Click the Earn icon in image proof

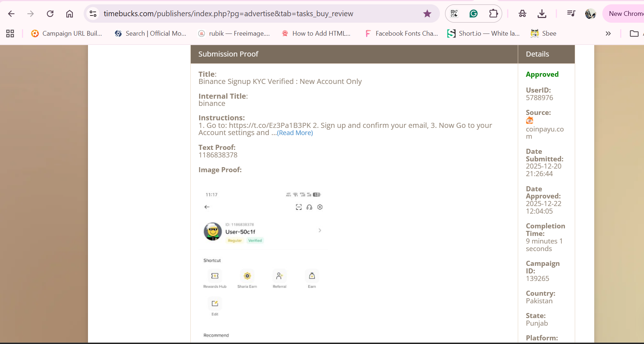tap(312, 276)
